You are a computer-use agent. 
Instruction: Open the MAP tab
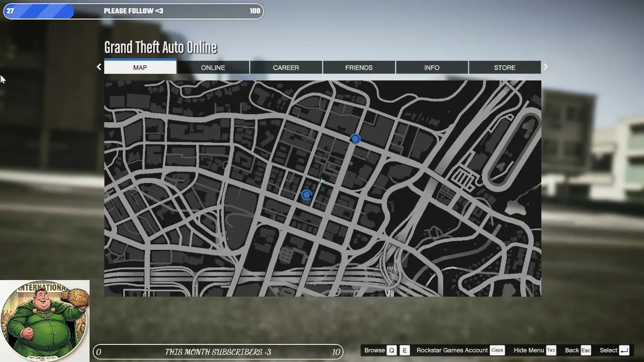[140, 67]
